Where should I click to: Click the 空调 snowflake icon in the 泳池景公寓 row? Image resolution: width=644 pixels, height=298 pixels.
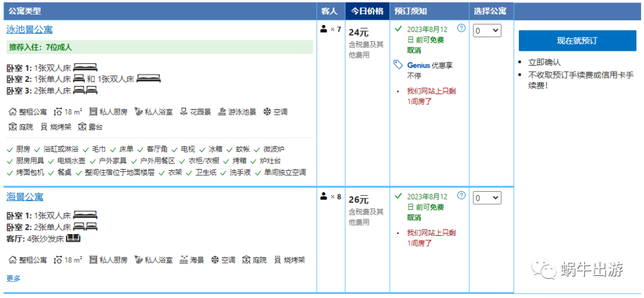pos(267,112)
